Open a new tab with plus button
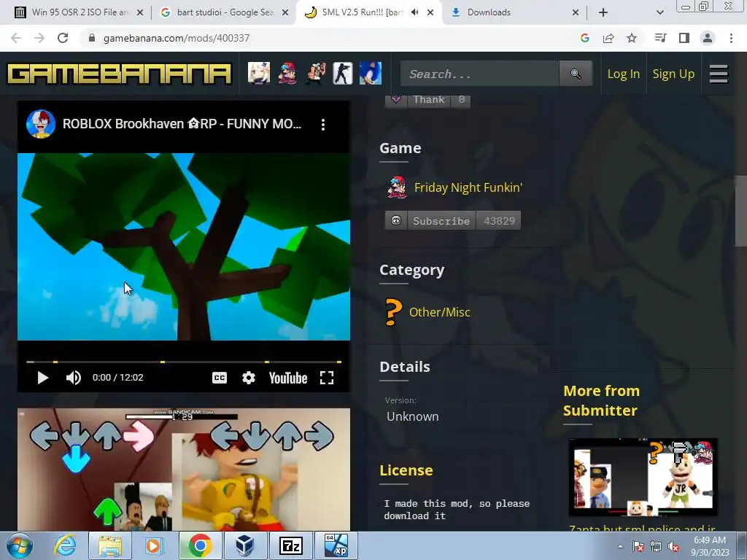 pos(603,12)
